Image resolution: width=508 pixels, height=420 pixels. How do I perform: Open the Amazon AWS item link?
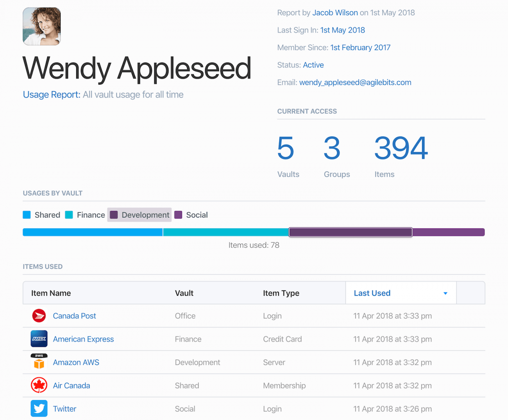click(76, 362)
